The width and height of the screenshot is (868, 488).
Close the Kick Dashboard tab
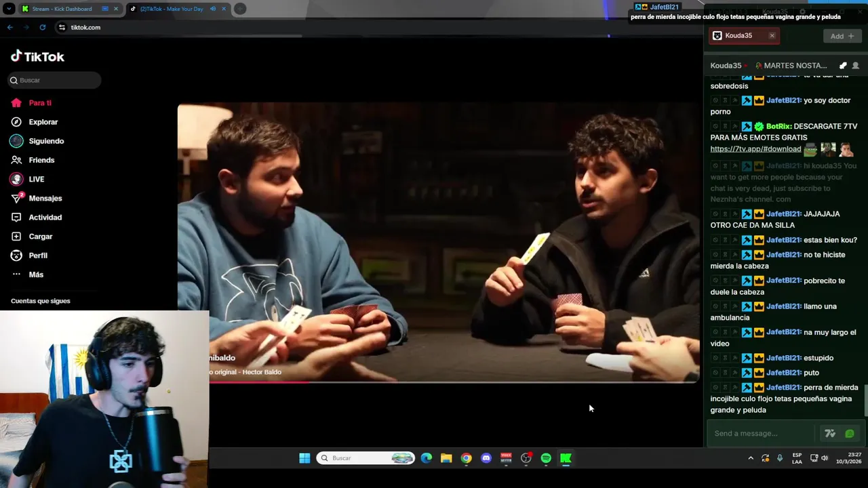coord(116,9)
